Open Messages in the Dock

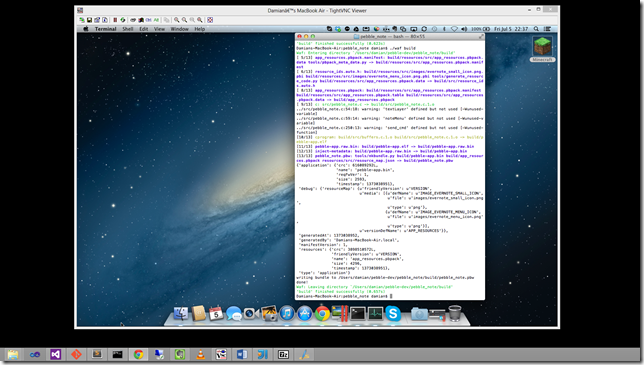[234, 314]
